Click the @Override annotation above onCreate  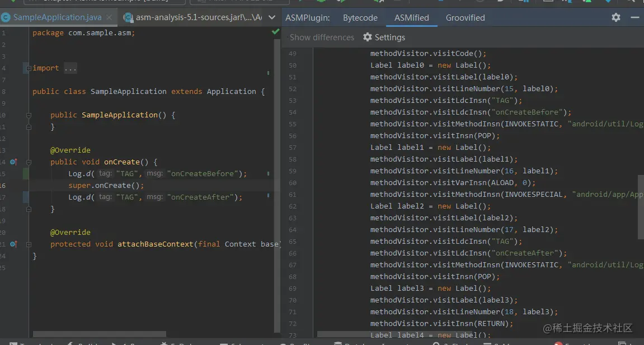point(70,150)
